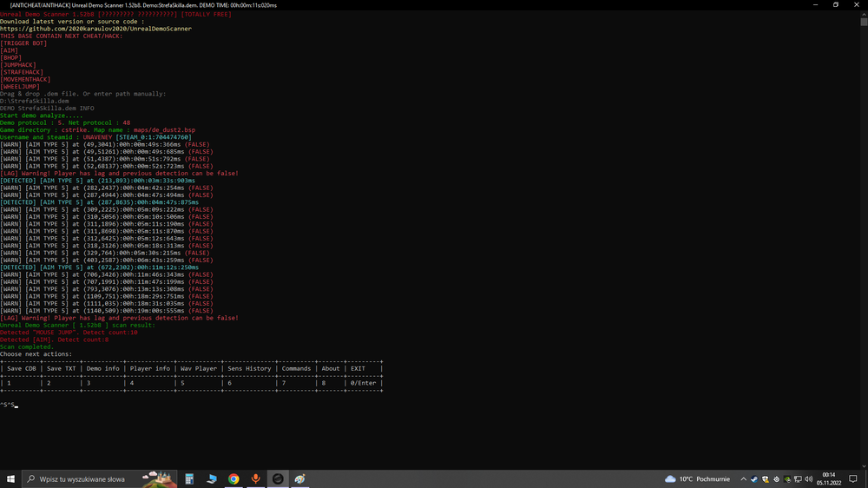Open the NVIDIA tray icon

click(x=787, y=479)
